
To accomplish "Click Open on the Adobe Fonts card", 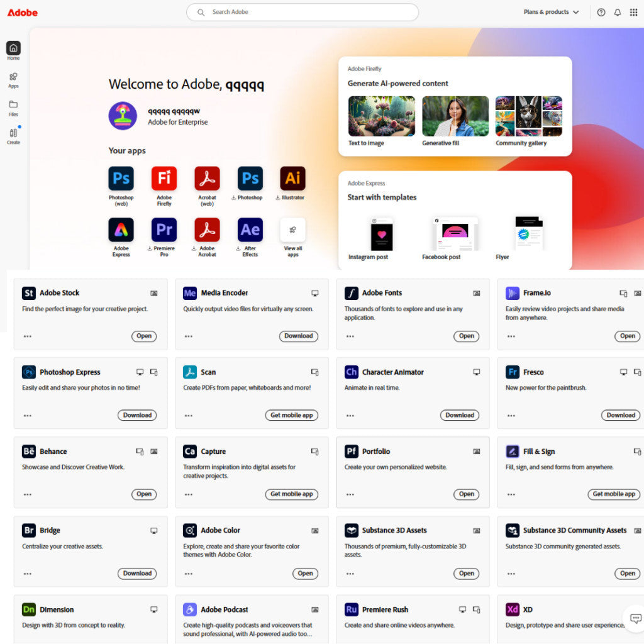I will click(x=466, y=336).
